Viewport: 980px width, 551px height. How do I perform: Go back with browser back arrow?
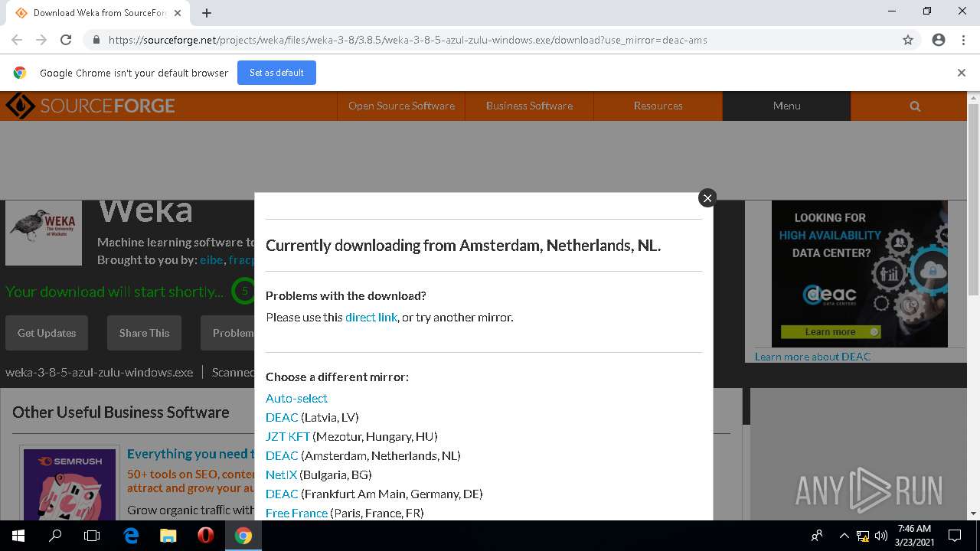[x=17, y=40]
